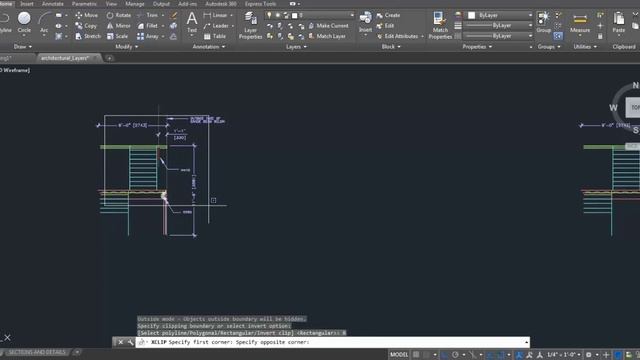Click in the XCLIP command line input
Viewport: 640px width, 360px height.
tap(333, 342)
